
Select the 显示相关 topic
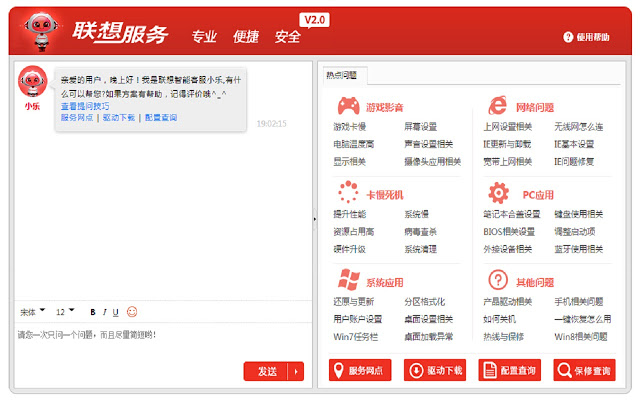tap(349, 162)
